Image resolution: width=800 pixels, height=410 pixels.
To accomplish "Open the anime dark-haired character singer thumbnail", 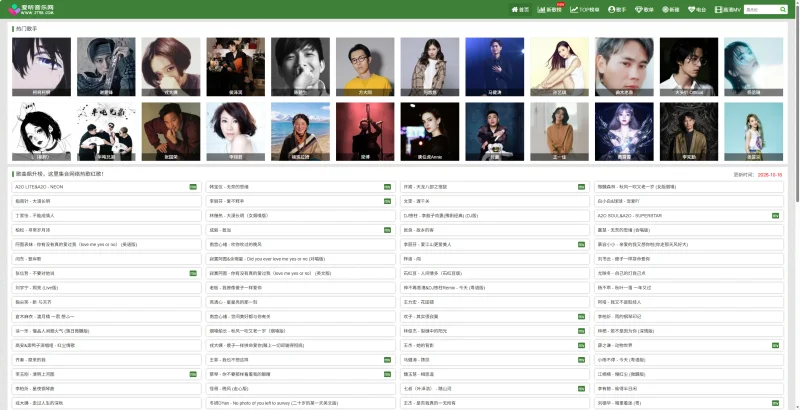I will (42, 67).
